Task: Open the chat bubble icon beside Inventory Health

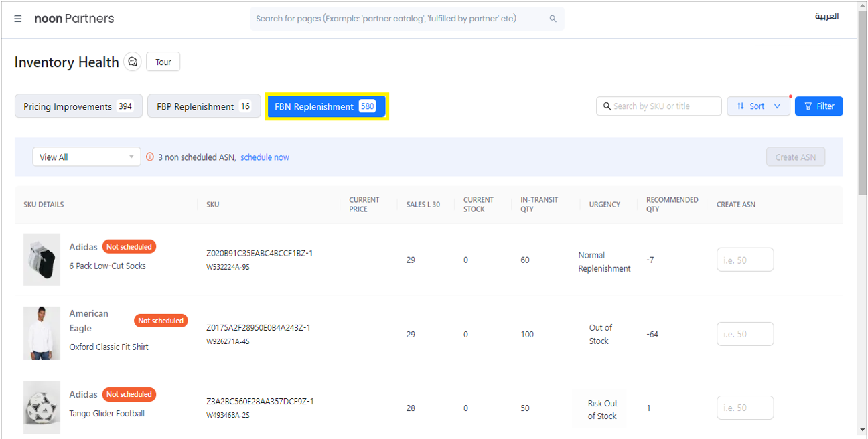Action: (x=133, y=62)
